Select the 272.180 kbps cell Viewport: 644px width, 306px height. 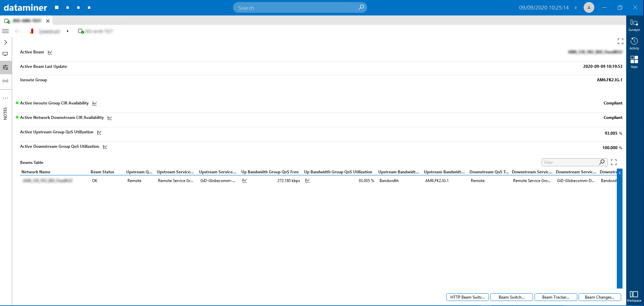(289, 181)
